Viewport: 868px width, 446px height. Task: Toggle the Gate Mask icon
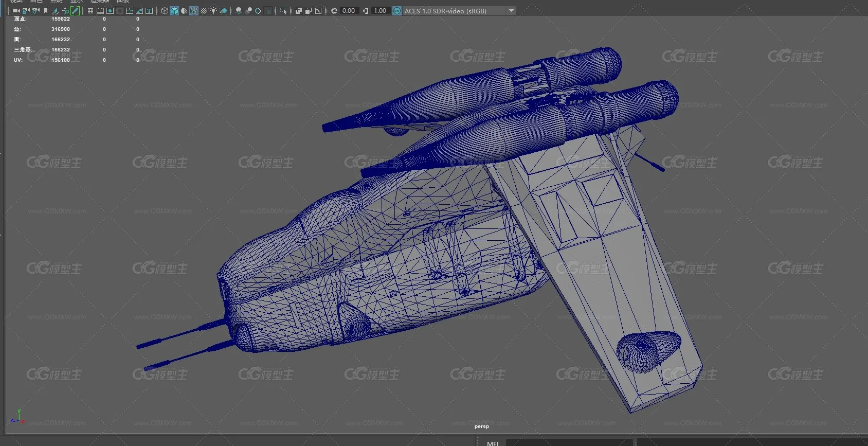(120, 11)
